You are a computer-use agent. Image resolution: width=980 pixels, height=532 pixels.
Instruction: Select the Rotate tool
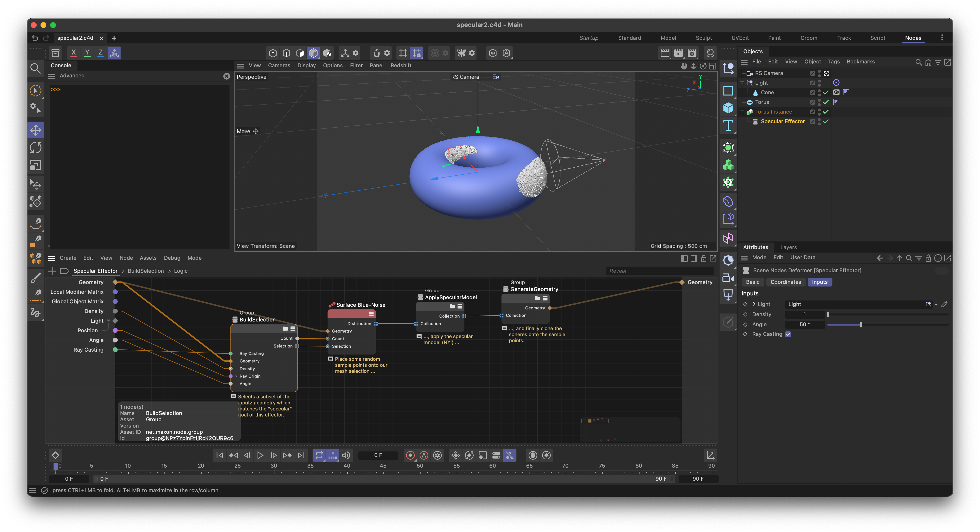tap(36, 148)
